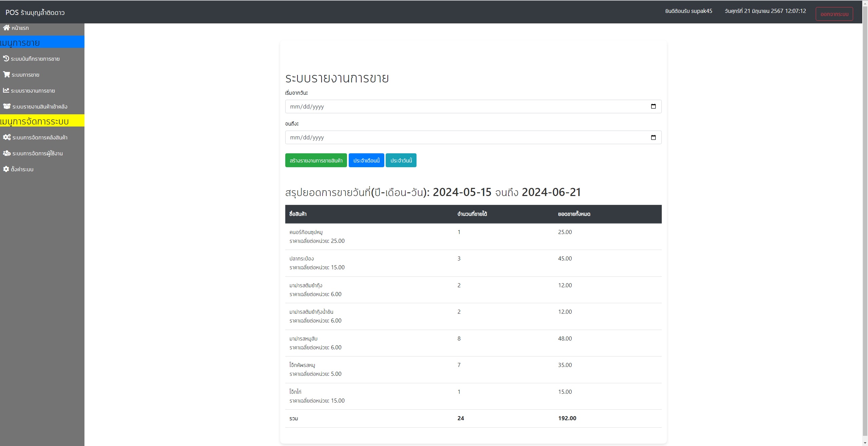Open calendar picker for end date
The height and width of the screenshot is (446, 868).
pos(653,137)
